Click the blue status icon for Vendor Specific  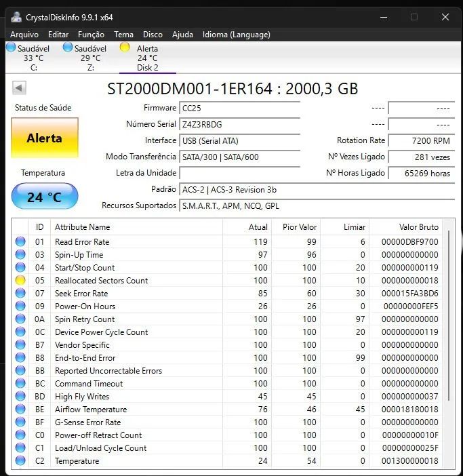click(x=20, y=345)
